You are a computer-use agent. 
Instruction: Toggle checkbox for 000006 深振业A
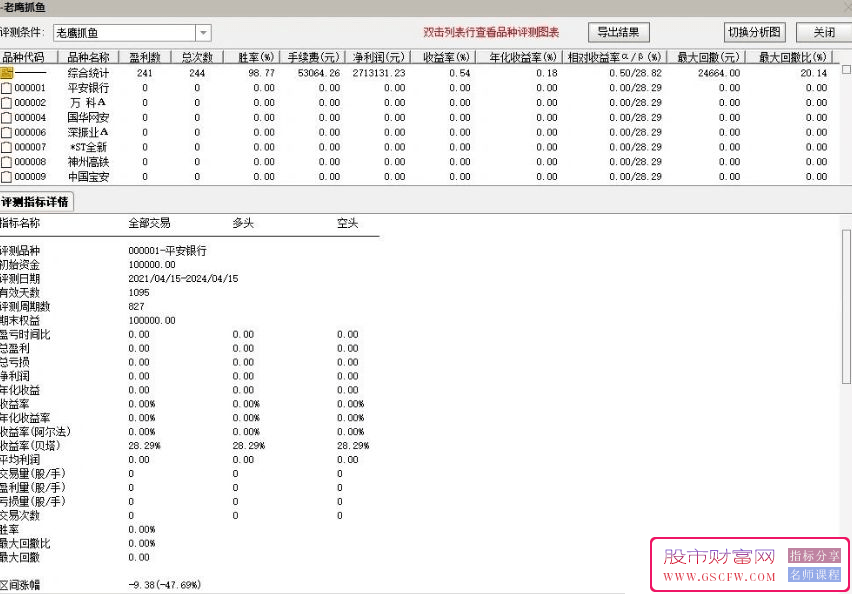(x=6, y=132)
